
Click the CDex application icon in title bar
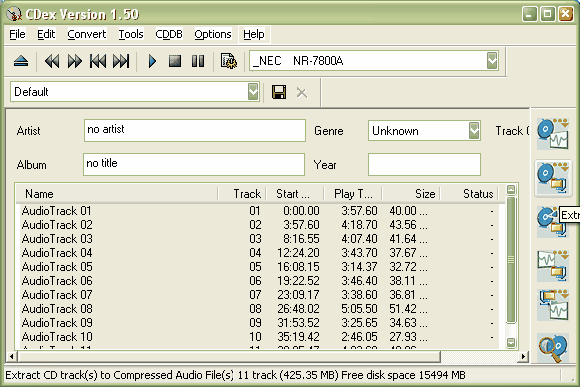[14, 14]
